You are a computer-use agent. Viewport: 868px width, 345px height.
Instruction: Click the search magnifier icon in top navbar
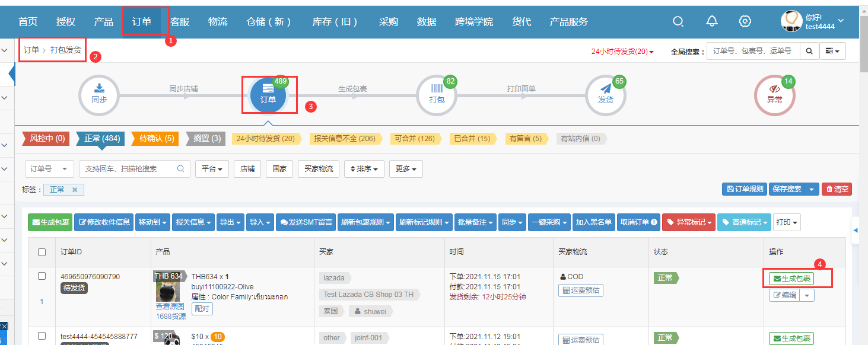coord(678,22)
